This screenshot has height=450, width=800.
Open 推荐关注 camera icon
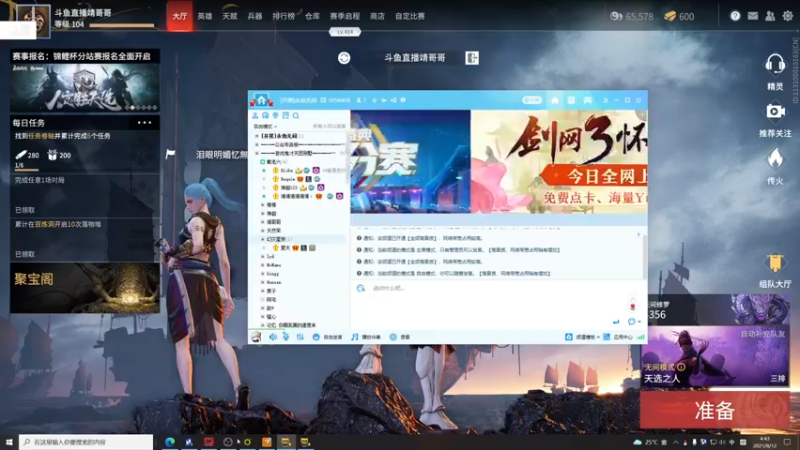tap(775, 111)
